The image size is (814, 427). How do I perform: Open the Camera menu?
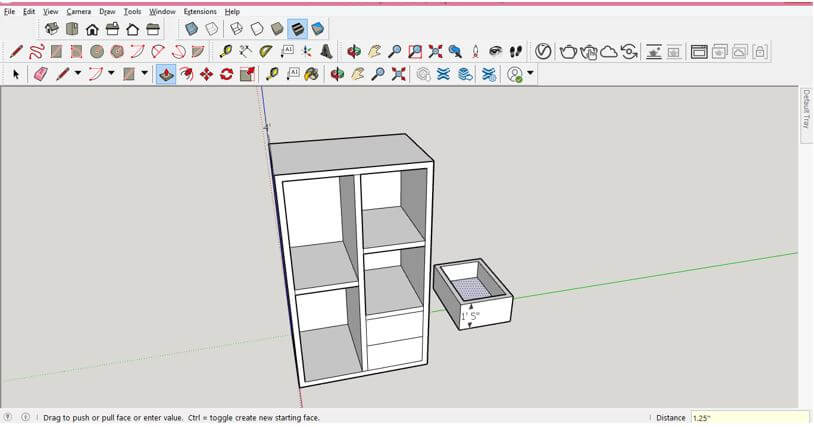click(x=78, y=11)
